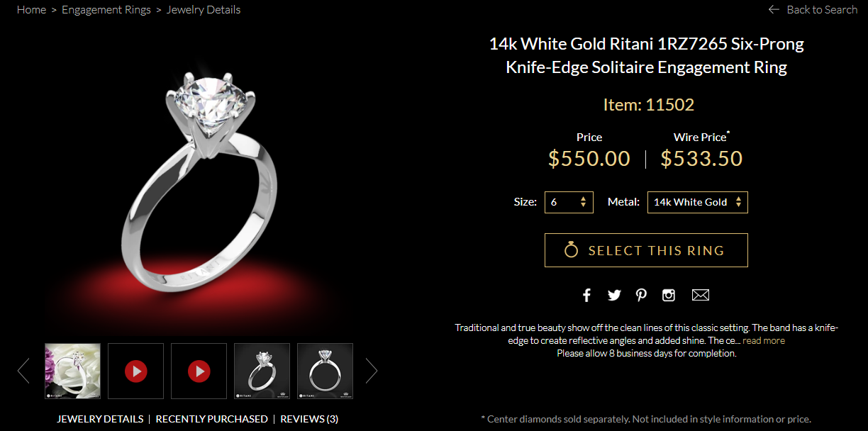Switch to the Recently Purchased tab
The image size is (868, 431).
point(211,419)
